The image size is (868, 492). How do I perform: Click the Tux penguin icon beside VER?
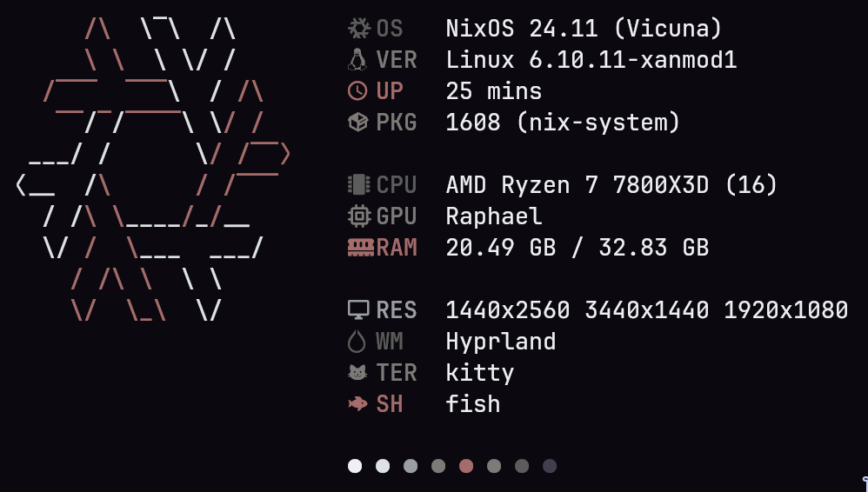pos(357,60)
